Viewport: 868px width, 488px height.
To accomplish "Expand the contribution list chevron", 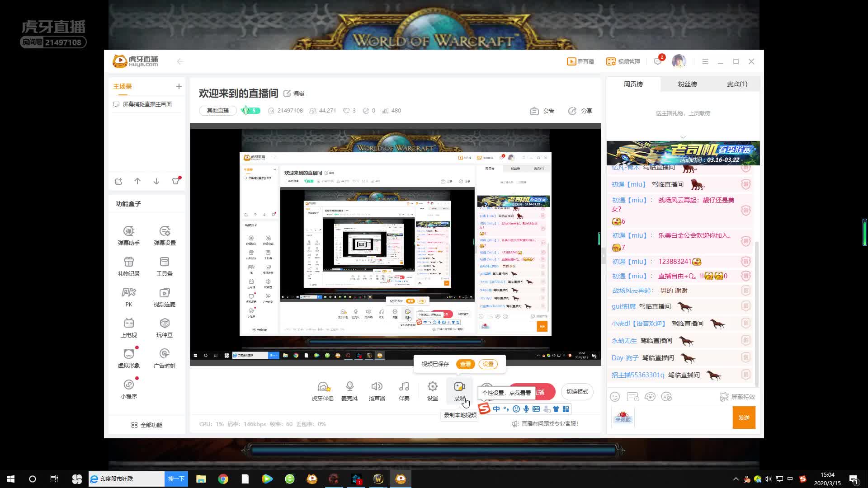I will pos(683,136).
